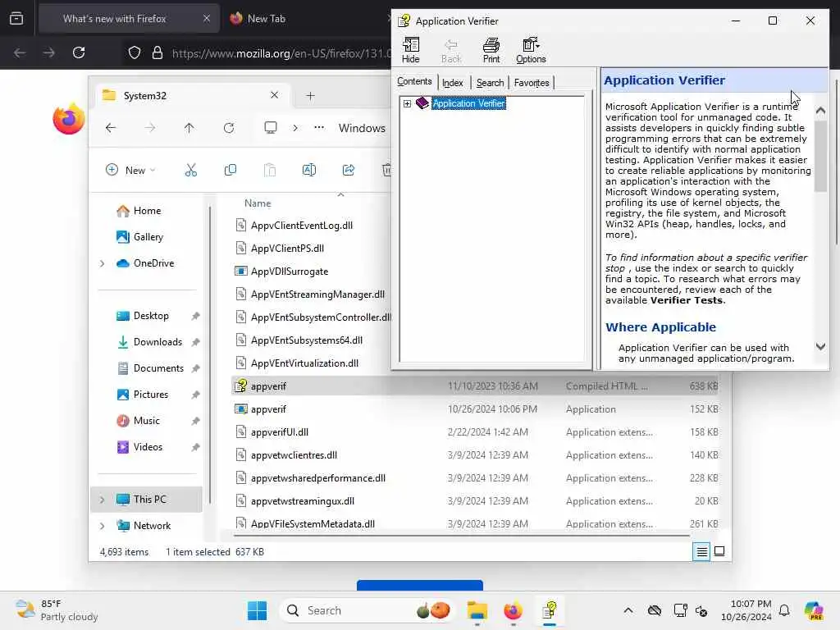Image resolution: width=840 pixels, height=630 pixels.
Task: Click the help pane scroll down arrow
Action: pyautogui.click(x=820, y=347)
